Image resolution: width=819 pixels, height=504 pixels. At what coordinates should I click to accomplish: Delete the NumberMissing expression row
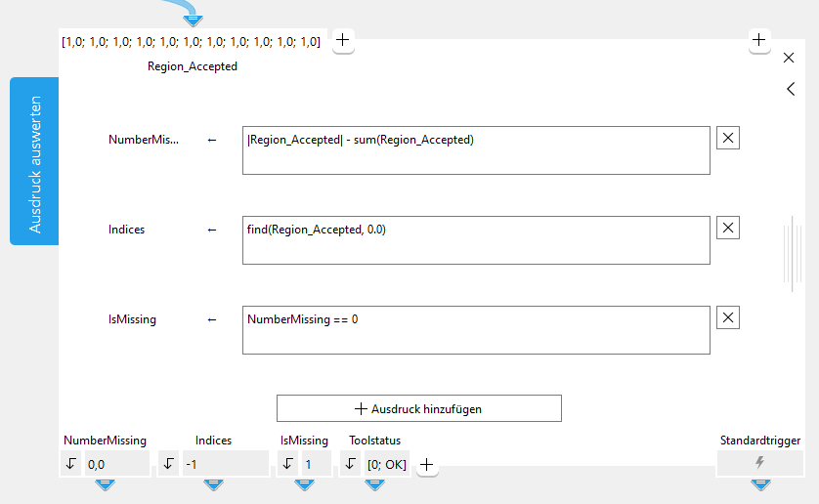click(728, 138)
